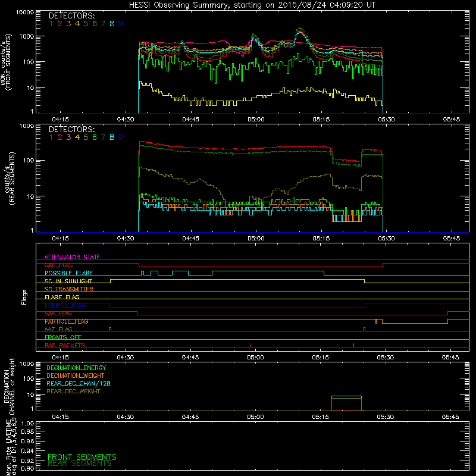Image resolution: width=476 pixels, height=476 pixels.
Task: Select the BAD_PACKETS flag label
Action: click(65, 345)
